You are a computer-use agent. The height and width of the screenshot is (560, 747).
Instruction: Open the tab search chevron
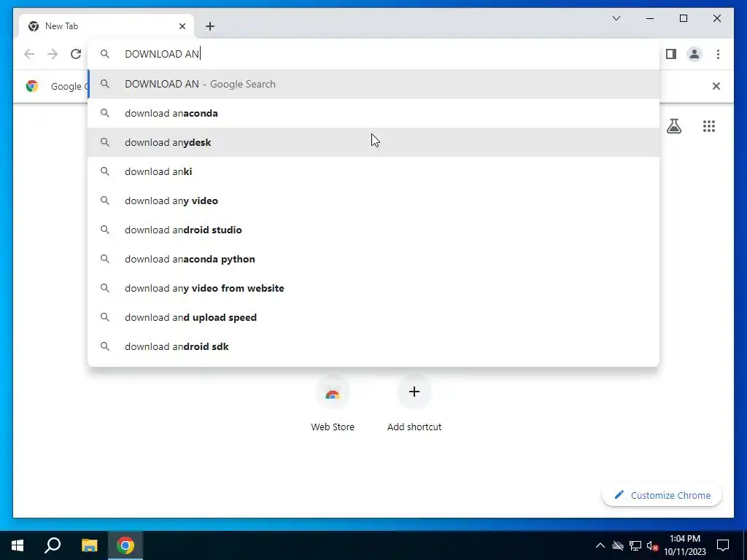pos(616,18)
